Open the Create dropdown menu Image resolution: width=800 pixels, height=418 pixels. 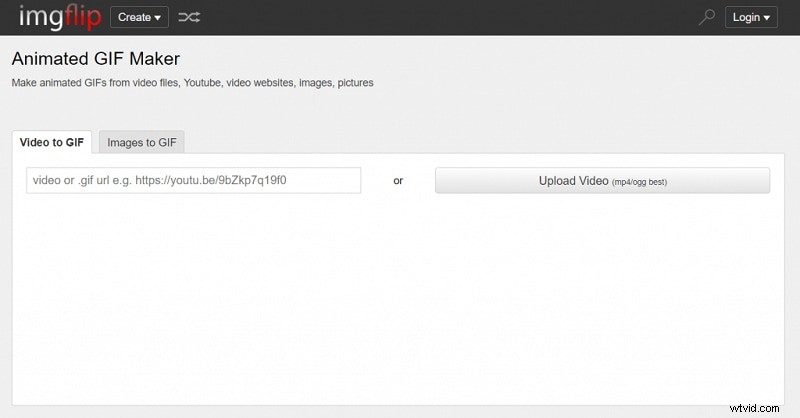139,17
